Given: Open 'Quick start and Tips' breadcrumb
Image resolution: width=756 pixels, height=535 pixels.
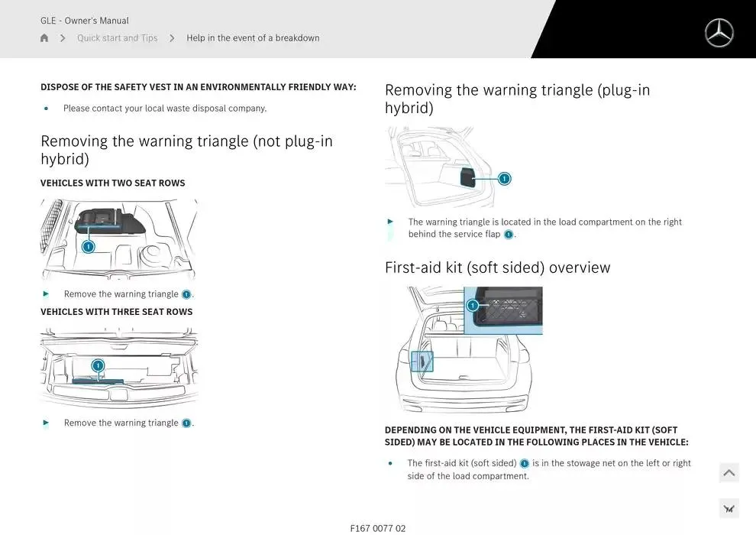Looking at the screenshot, I should click(x=117, y=38).
